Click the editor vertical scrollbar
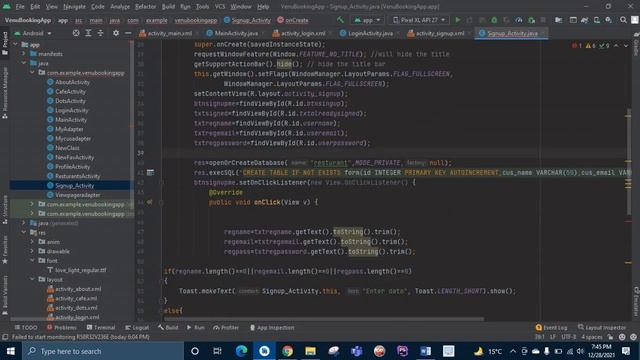Viewport: 640px width, 360px height. coord(628,161)
